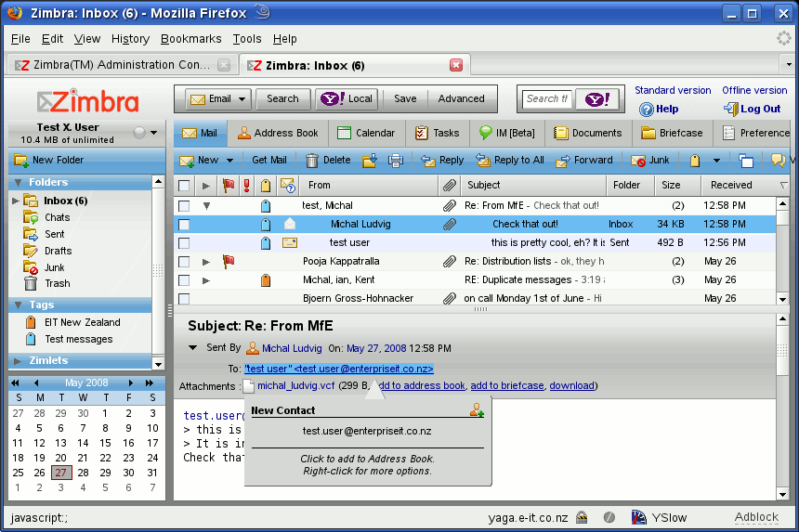Click the Reply to All button
The image size is (799, 532).
click(511, 161)
